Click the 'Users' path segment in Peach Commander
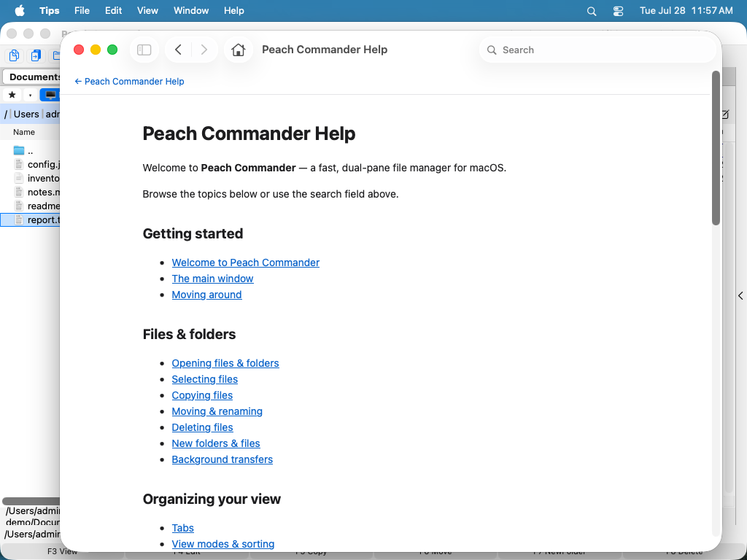The image size is (747, 560). [x=26, y=114]
